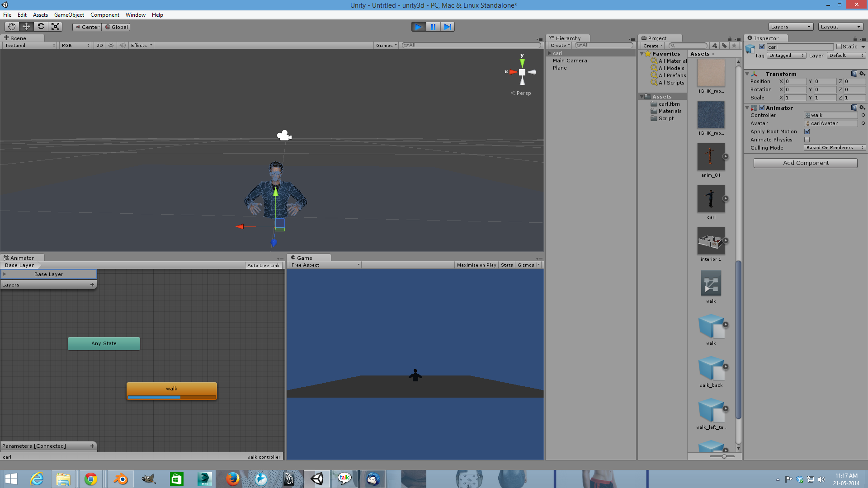Open Free Aspect dropdown in Game view
Viewport: 868px width, 488px height.
(x=325, y=265)
